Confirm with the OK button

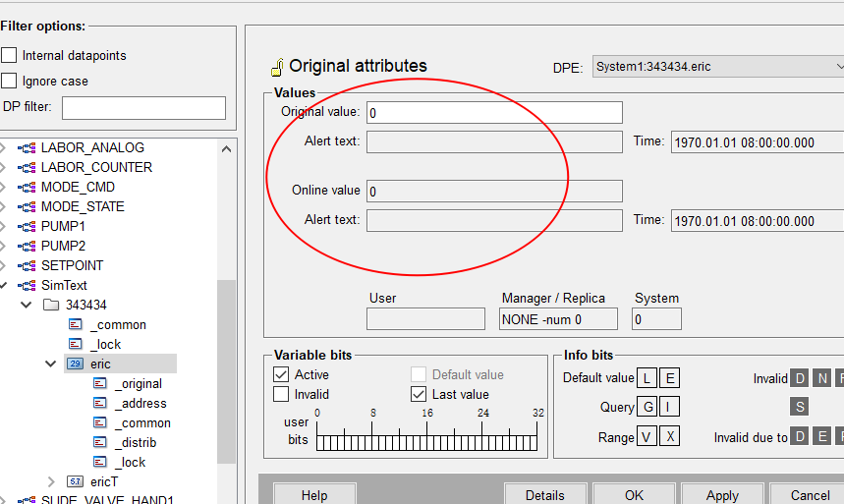pos(634,495)
